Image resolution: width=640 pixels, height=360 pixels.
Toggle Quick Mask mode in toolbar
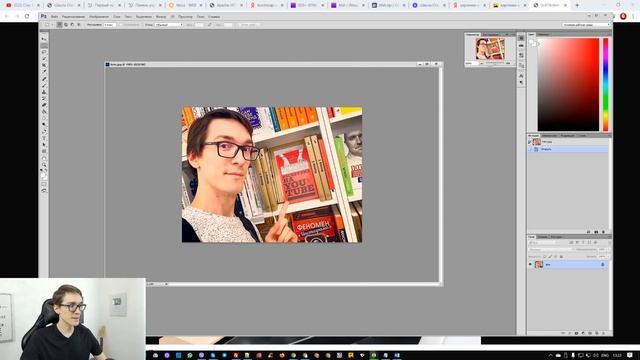tap(44, 184)
